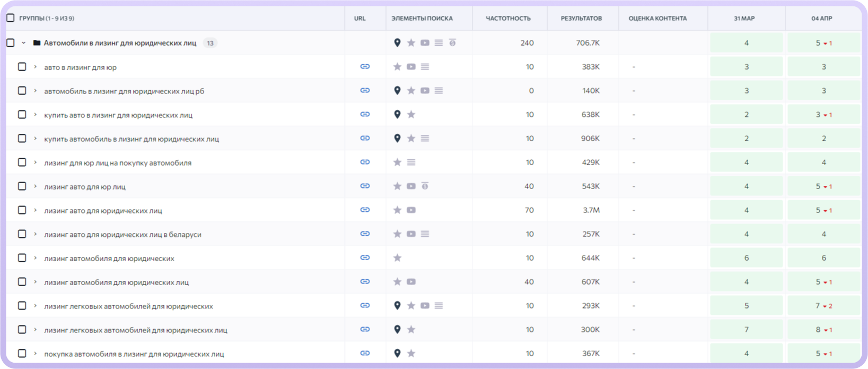Viewport: 868px width, 369px height.
Task: Click star icon in 'лизинг автомобиля для юридических' row
Action: pos(397,258)
